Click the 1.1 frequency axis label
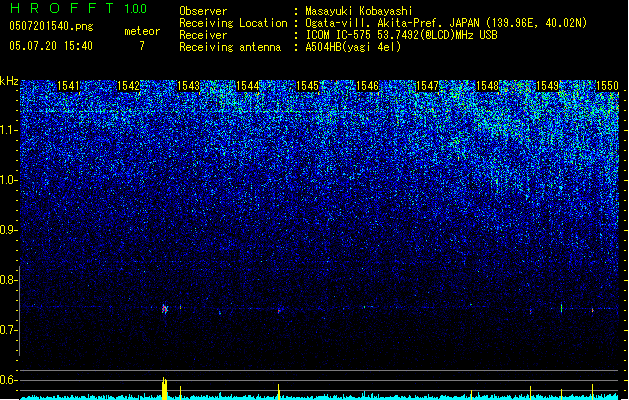The height and width of the screenshot is (400, 629). tap(9, 130)
